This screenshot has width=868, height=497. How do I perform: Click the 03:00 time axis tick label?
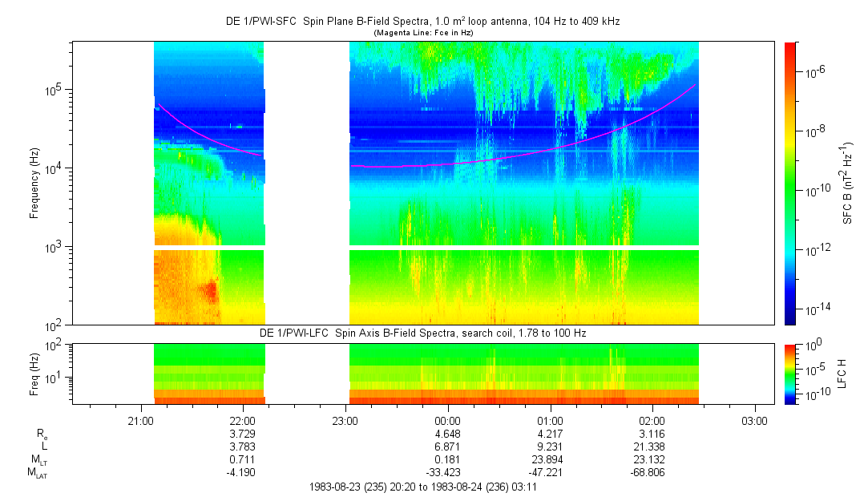(754, 420)
